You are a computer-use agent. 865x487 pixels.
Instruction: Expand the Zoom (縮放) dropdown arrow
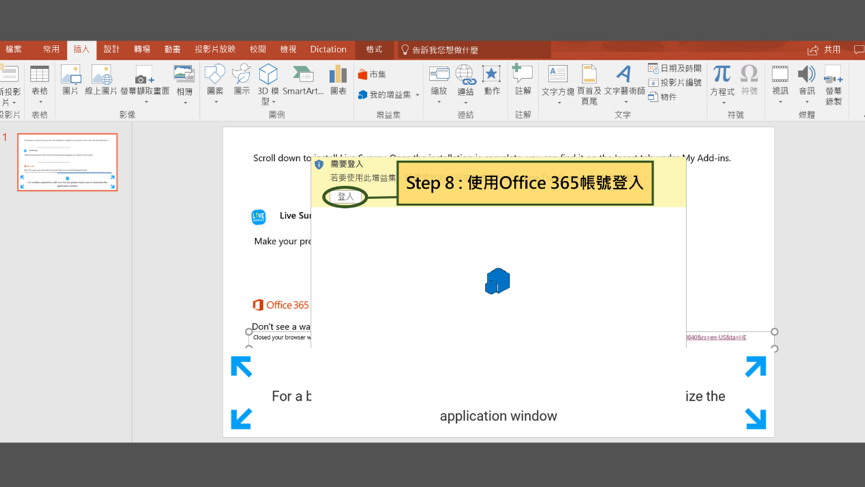point(439,102)
